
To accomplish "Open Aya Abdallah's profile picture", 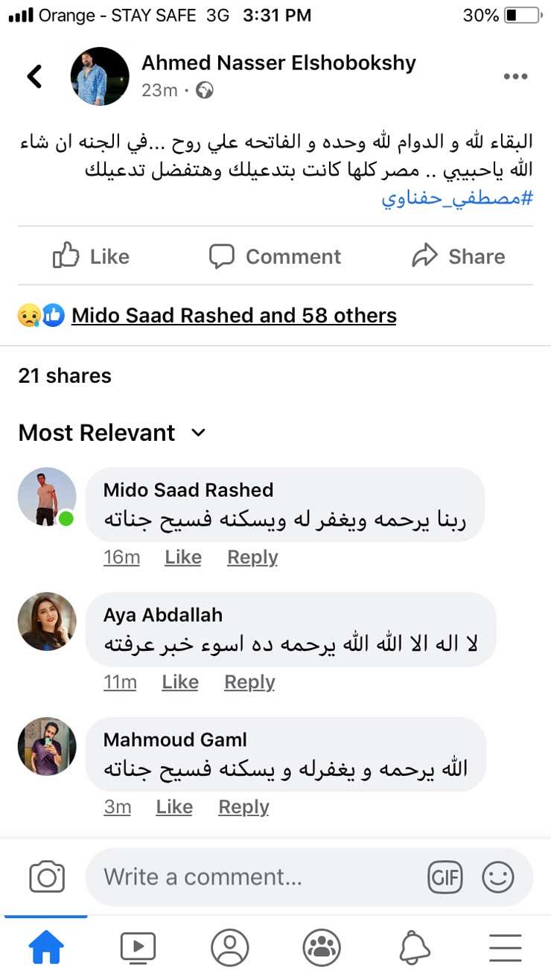I will tap(47, 621).
